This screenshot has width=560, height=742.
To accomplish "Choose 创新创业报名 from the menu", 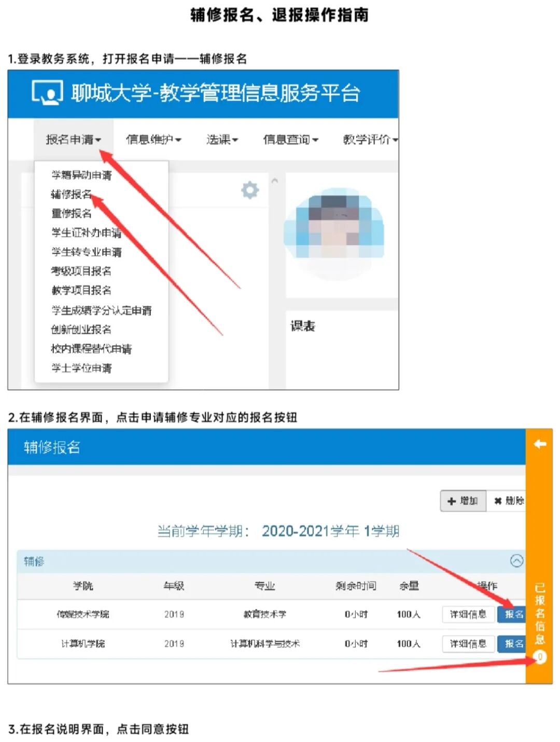I will (82, 329).
